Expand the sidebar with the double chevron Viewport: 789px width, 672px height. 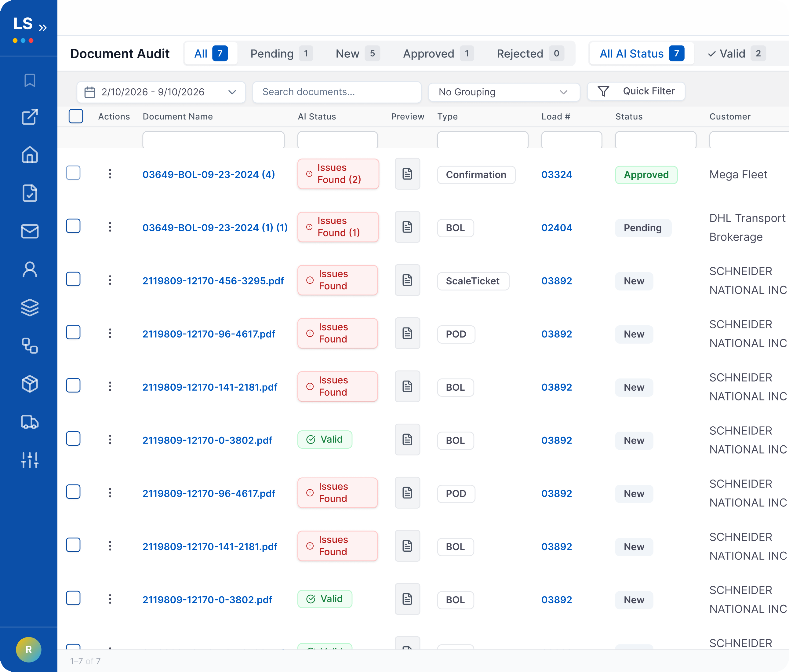coord(43,28)
